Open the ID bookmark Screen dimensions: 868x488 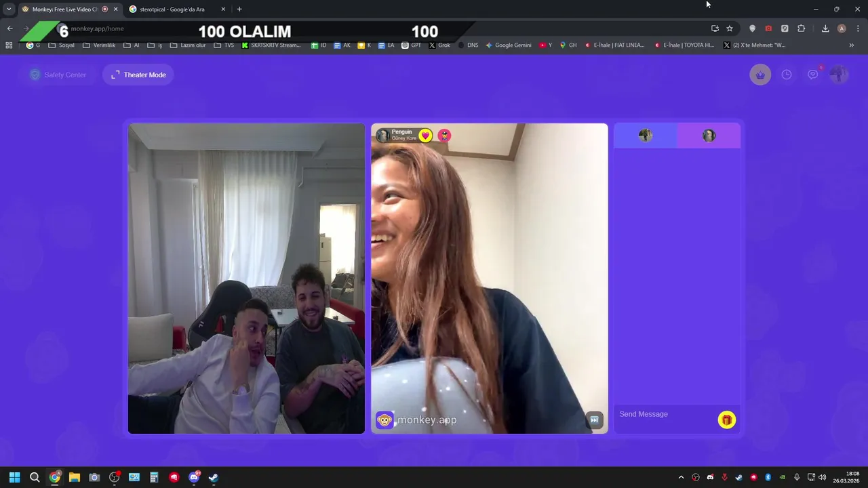(x=319, y=45)
